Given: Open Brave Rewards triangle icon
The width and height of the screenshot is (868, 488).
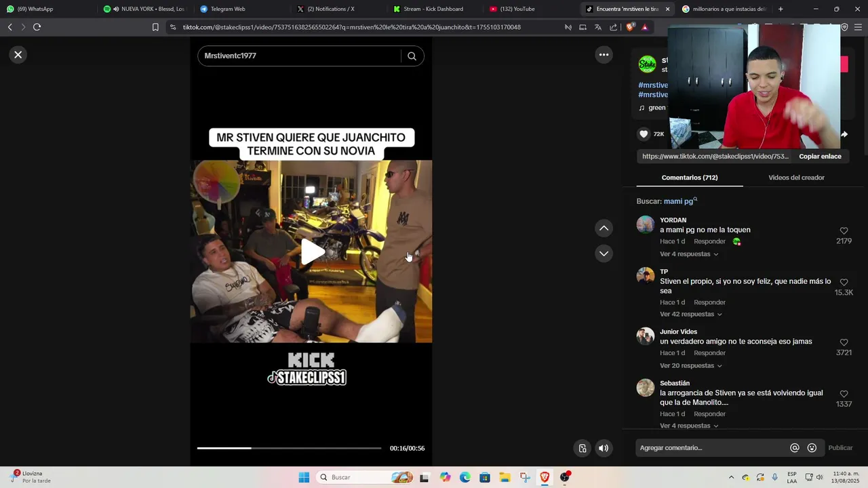Looking at the screenshot, I should click(x=644, y=27).
